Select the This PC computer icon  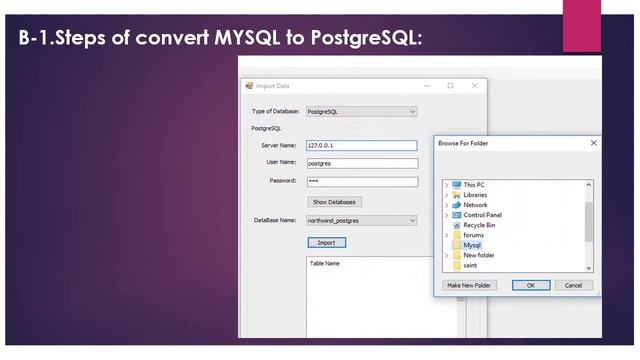tap(457, 185)
